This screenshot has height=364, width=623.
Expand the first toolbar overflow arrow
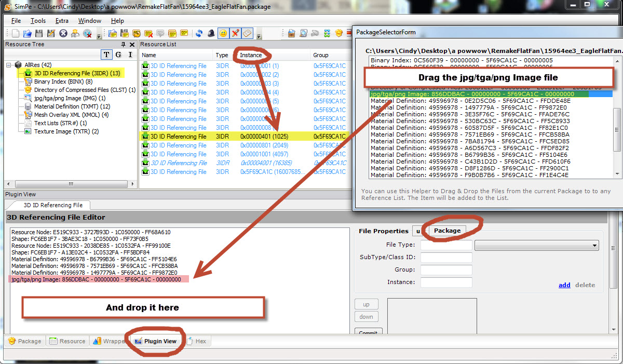99,35
